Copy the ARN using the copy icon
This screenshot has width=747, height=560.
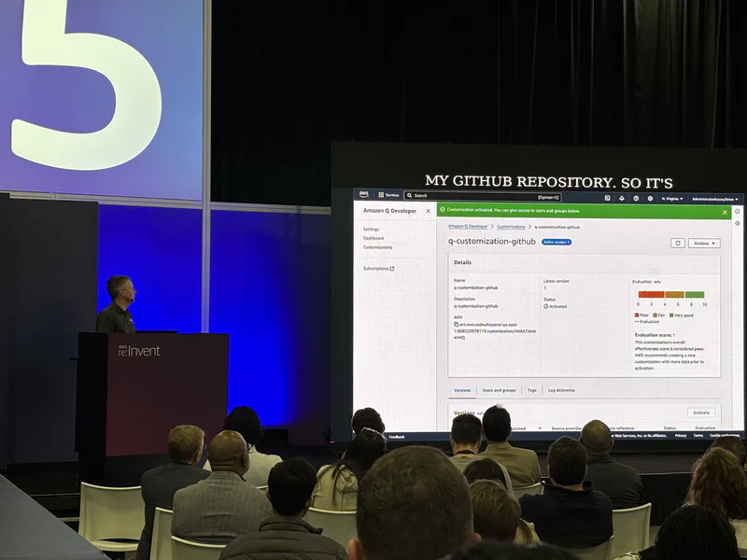point(456,324)
